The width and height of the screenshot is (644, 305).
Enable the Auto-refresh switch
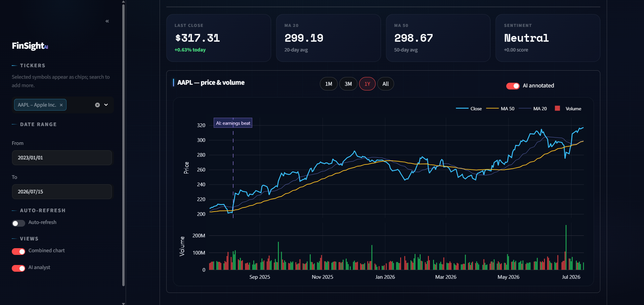pyautogui.click(x=18, y=223)
